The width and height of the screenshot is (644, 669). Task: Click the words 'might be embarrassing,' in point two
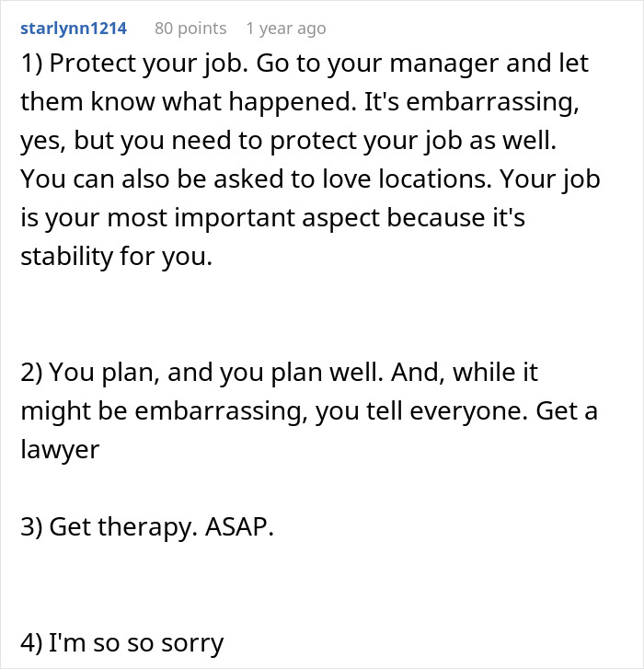[x=164, y=411]
